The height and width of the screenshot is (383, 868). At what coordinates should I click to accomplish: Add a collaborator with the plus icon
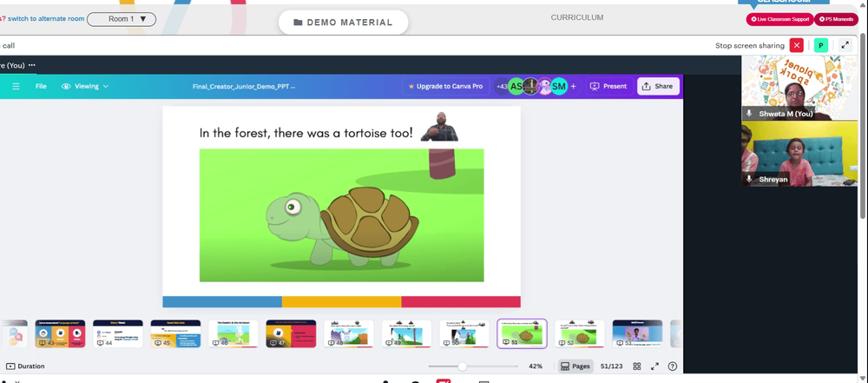(574, 87)
